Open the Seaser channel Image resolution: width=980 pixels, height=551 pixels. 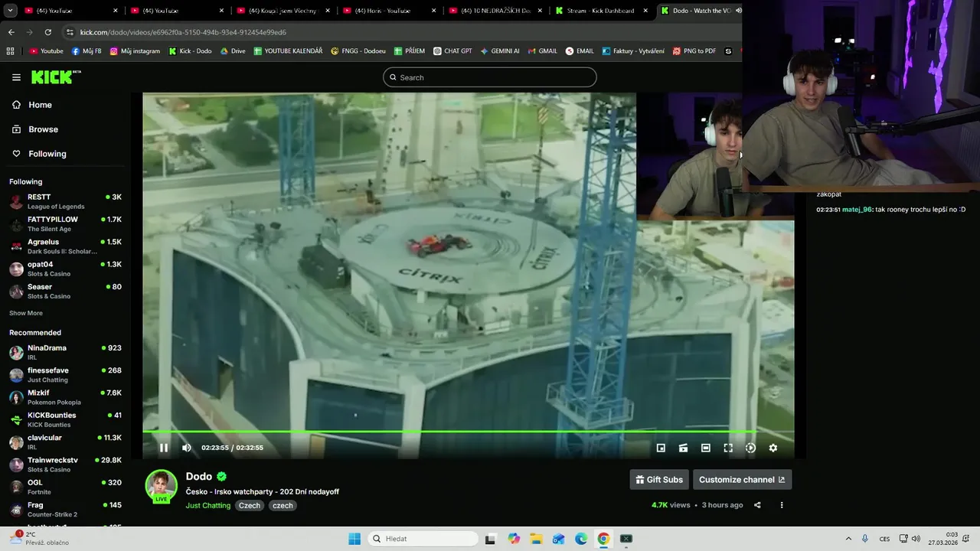(65, 292)
